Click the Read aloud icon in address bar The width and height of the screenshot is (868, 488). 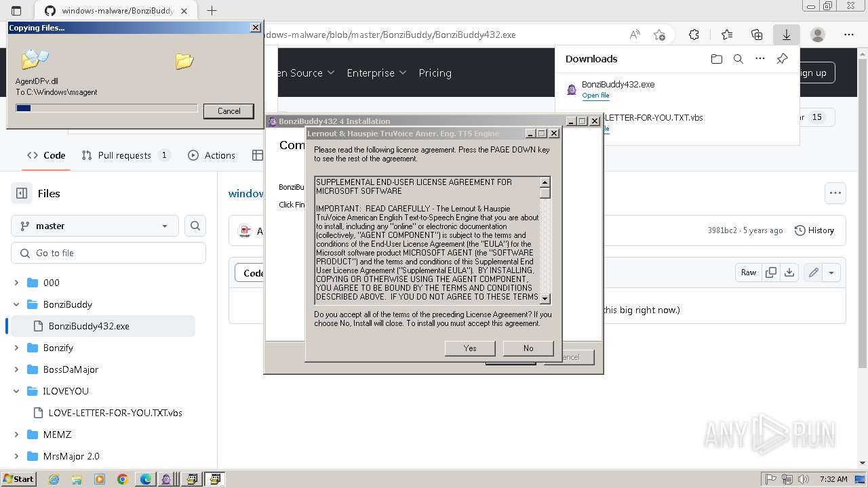[x=635, y=35]
